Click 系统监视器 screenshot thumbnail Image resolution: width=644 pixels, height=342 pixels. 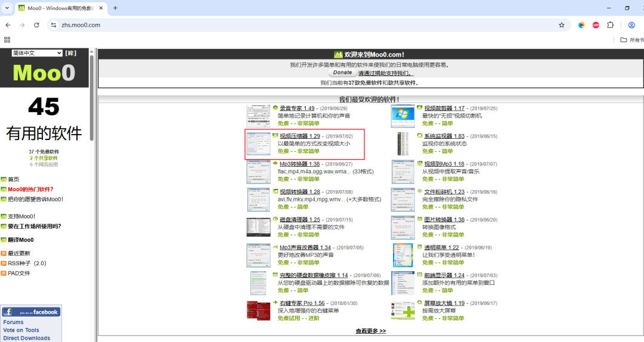click(x=403, y=144)
